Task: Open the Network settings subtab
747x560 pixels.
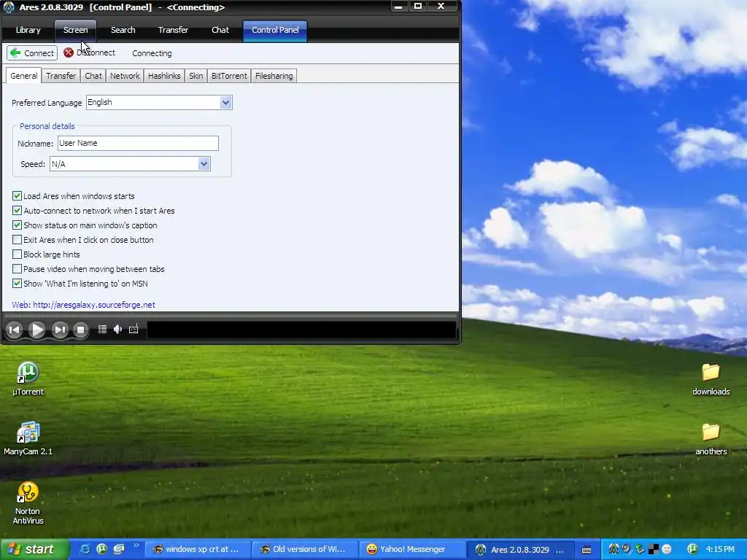Action: [125, 76]
